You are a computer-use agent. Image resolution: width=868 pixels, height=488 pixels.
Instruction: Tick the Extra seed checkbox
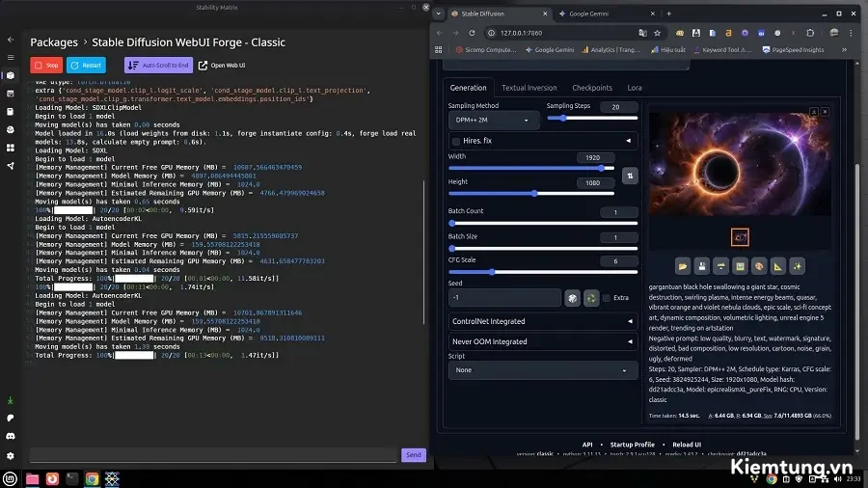coord(607,298)
